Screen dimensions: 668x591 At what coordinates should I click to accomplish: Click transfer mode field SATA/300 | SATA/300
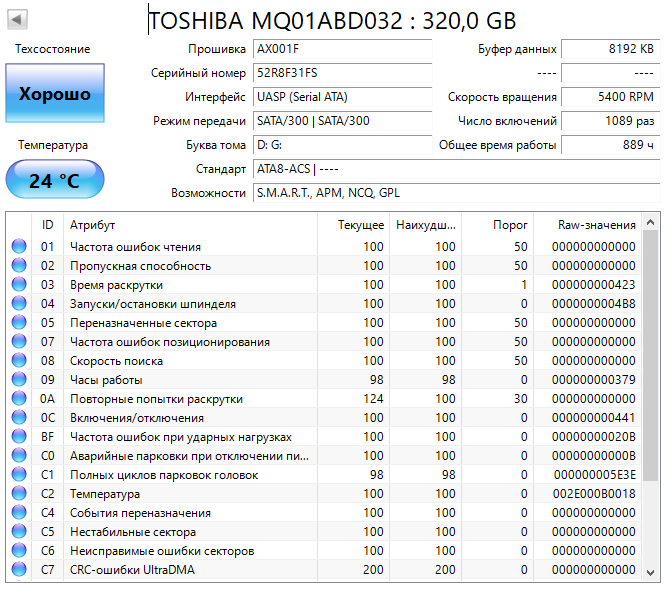point(343,121)
